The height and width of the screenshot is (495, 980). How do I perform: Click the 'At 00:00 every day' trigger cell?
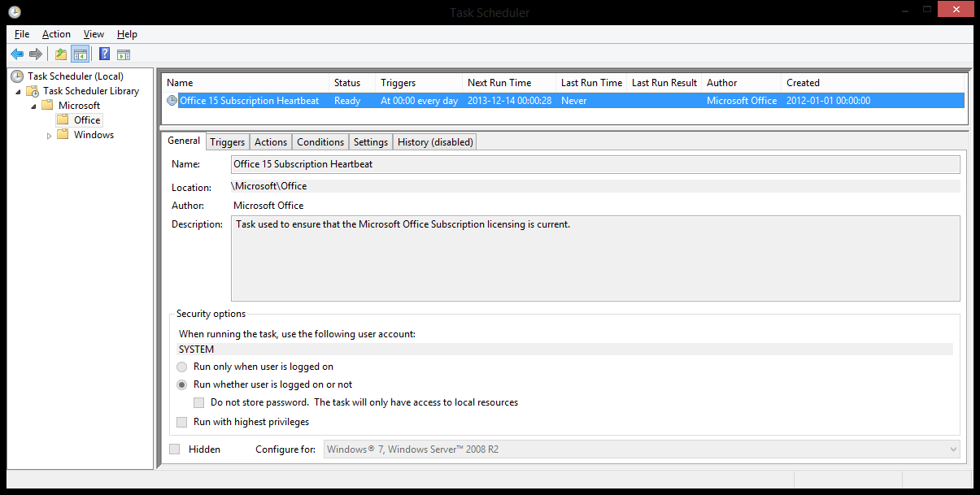(419, 101)
